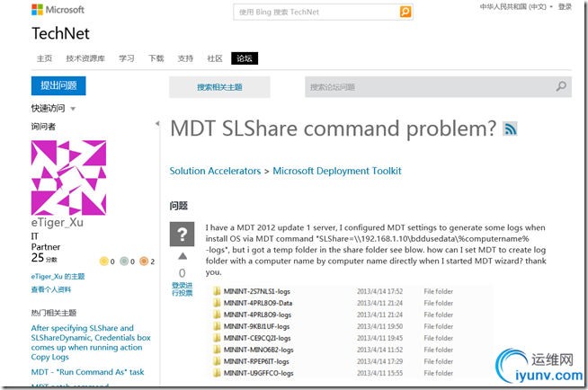Open the 查看个人资料 link
Viewport: 588px width, 390px height.
click(x=51, y=289)
